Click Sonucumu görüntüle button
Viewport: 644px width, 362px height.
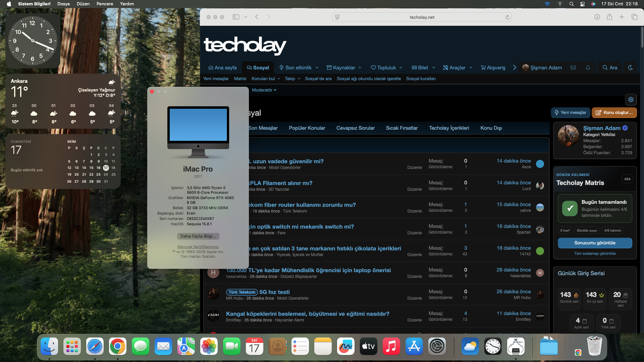pos(595,243)
